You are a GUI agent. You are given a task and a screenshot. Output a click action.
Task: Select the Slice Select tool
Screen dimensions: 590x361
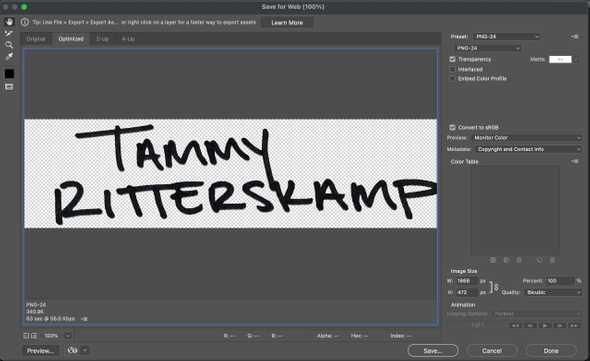(9, 34)
